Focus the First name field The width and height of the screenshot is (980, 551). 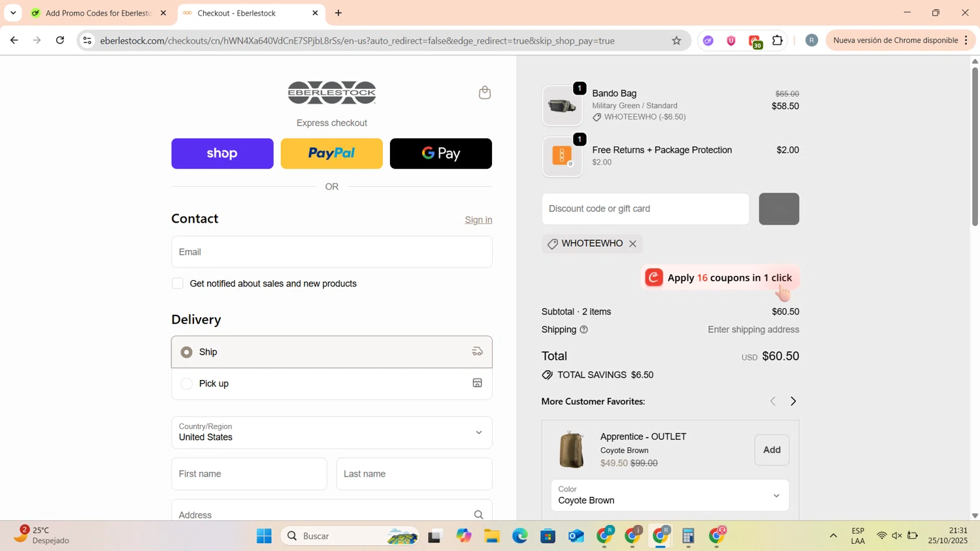coord(249,474)
